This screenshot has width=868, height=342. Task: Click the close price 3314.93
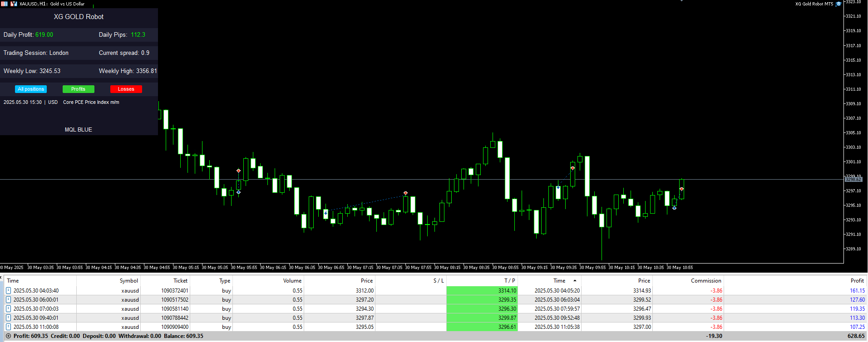(x=642, y=291)
